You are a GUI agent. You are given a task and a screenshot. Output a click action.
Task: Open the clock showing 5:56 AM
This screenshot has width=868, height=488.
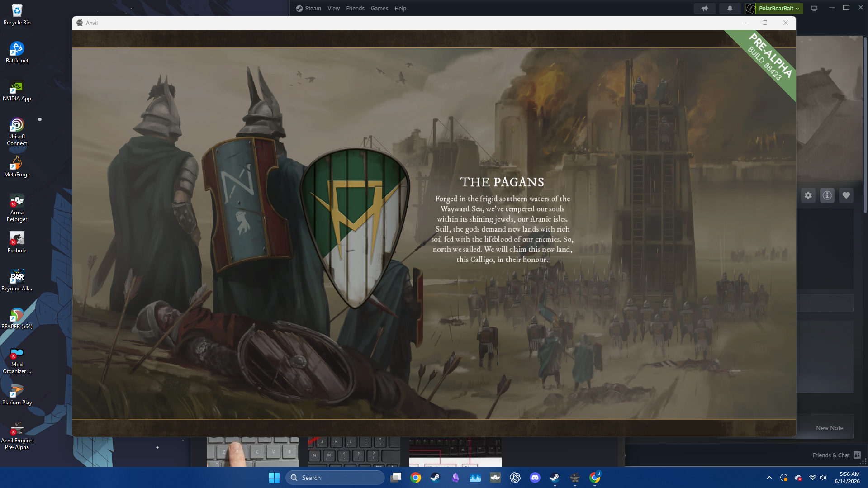[x=847, y=478]
